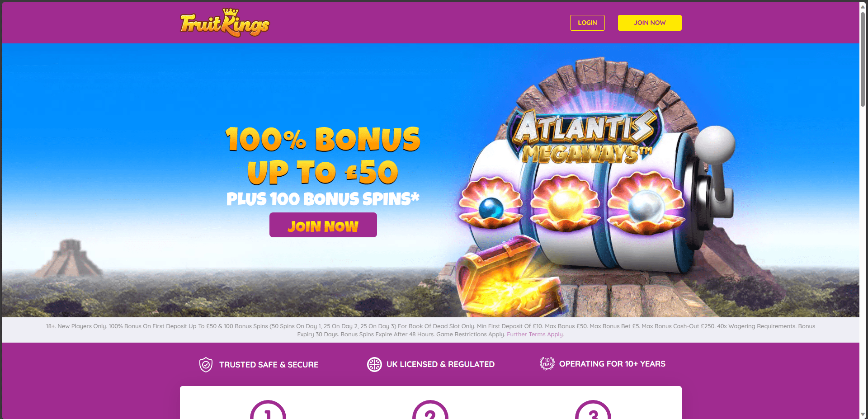Click the 10 Year laurel badge icon

(547, 363)
